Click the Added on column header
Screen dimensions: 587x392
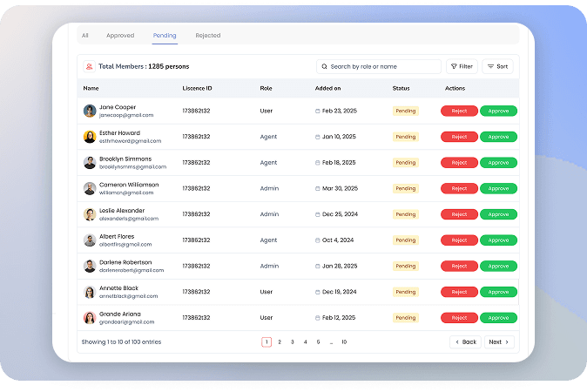coord(328,88)
